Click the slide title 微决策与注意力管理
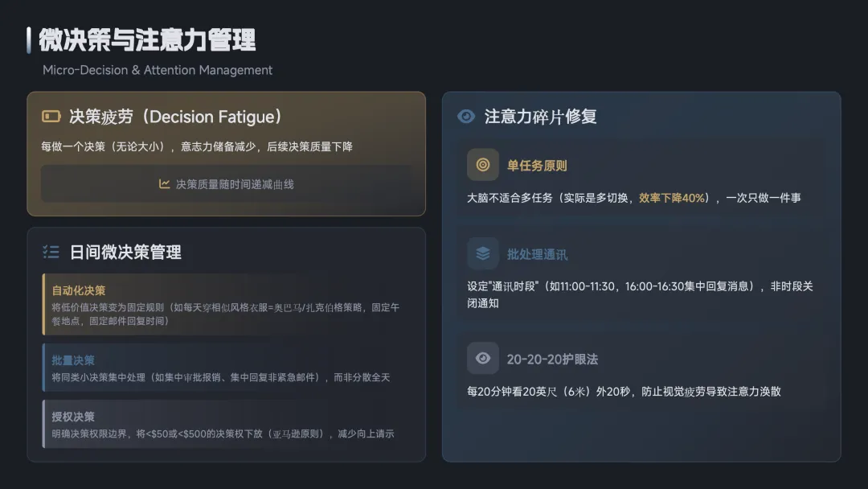 pos(147,40)
